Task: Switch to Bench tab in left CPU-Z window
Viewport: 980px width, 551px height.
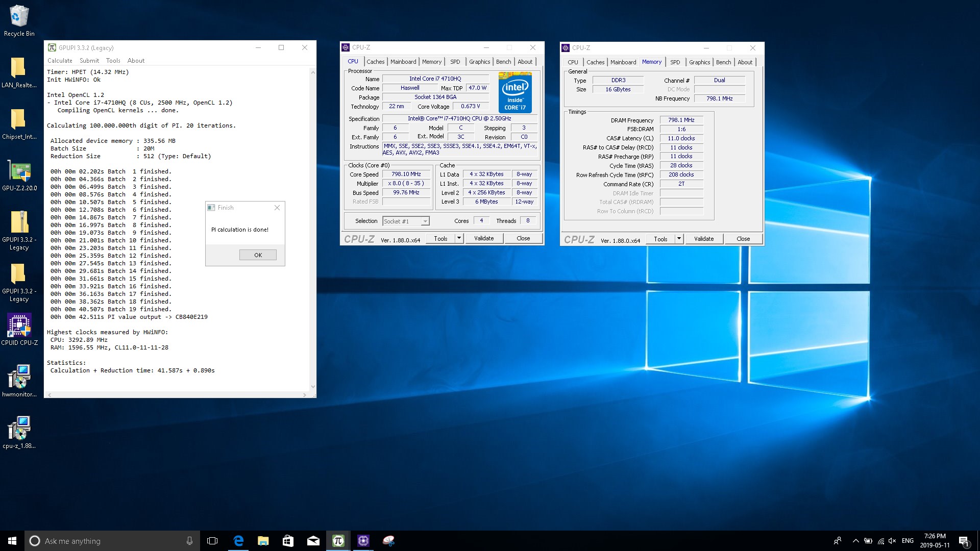Action: pos(503,62)
